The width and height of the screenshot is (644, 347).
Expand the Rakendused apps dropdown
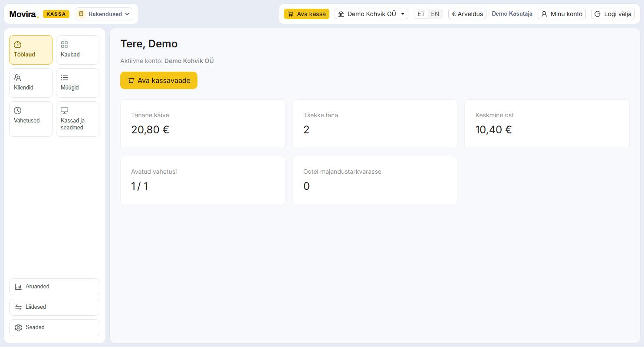104,14
